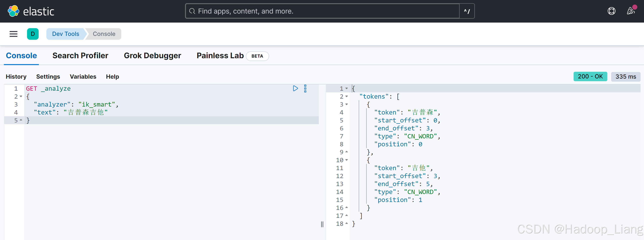
Task: Click the help/training icon top right
Action: point(612,11)
